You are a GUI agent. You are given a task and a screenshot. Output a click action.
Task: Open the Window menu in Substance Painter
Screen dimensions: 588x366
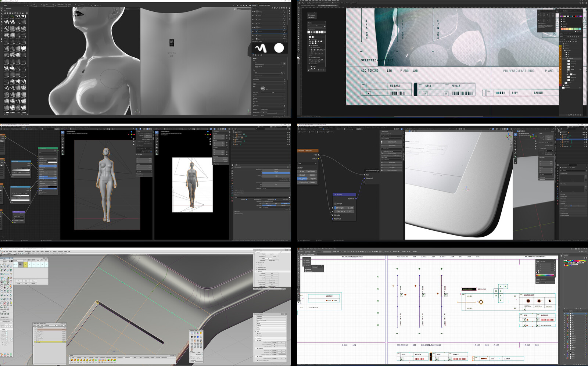pos(14,3)
